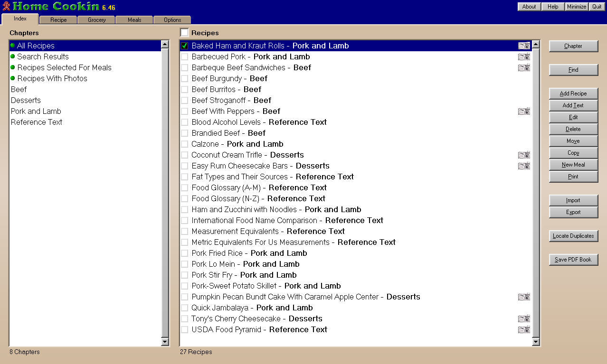Select the Desserts chapter
Screen dimensions: 607x364
click(x=26, y=101)
